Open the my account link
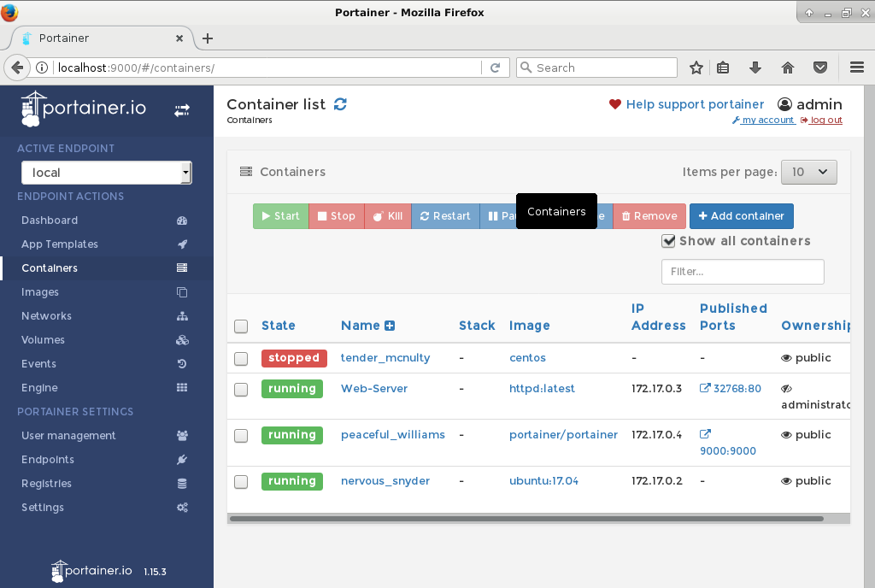 (x=764, y=120)
